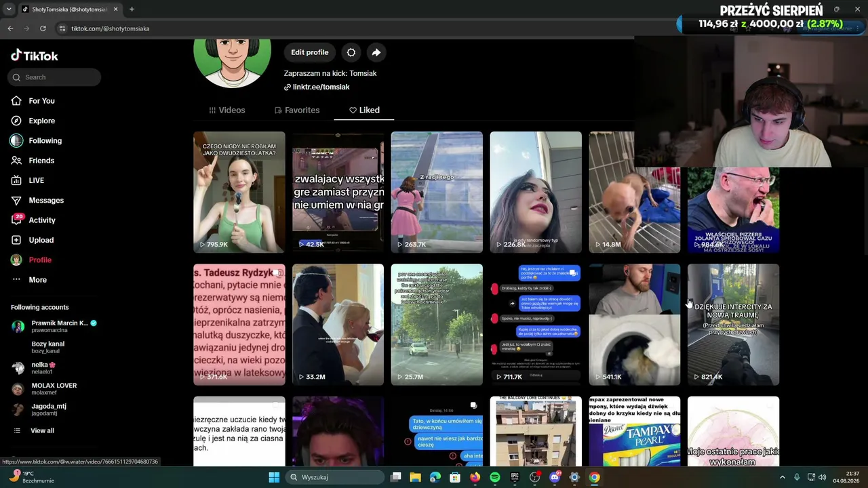This screenshot has width=868, height=488.
Task: Open the Dziękuję Intercity video thumbnail
Action: (733, 325)
